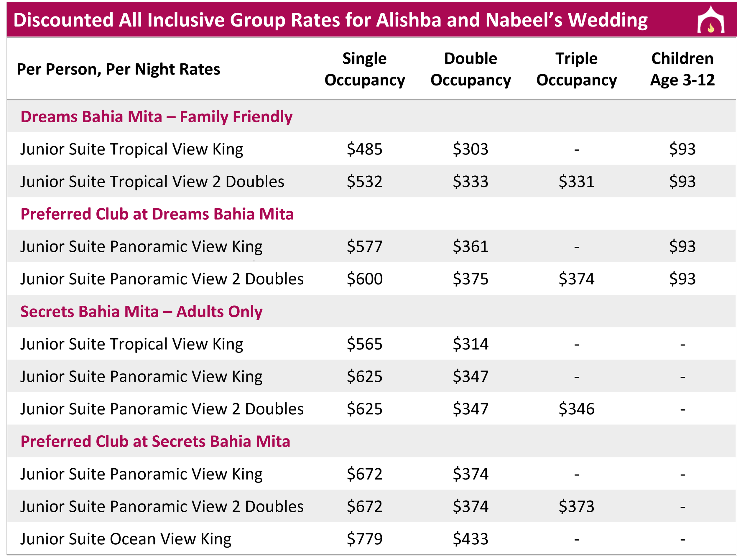Select the Per Person, Per Night Rates label

pyautogui.click(x=118, y=70)
